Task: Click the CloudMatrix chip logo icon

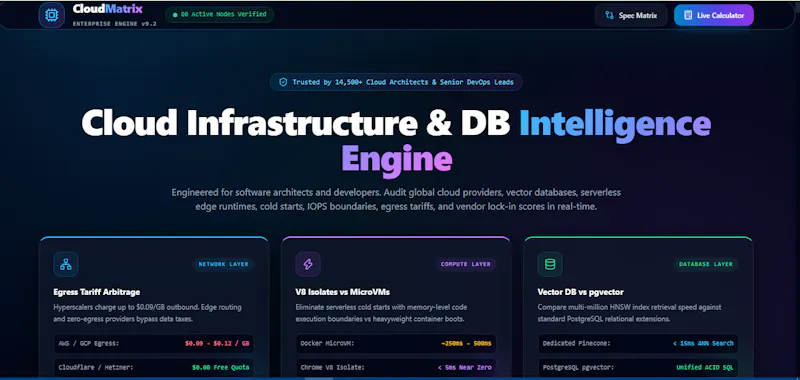Action: point(52,15)
